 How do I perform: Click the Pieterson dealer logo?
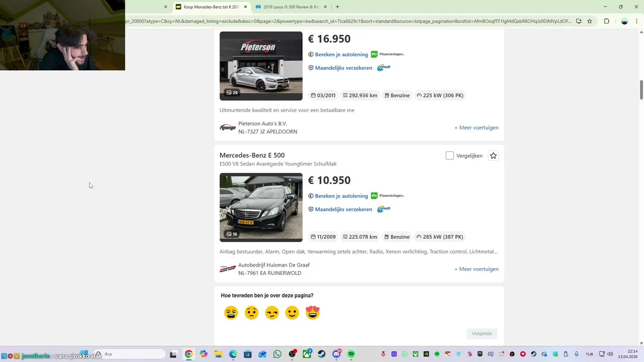(x=227, y=128)
